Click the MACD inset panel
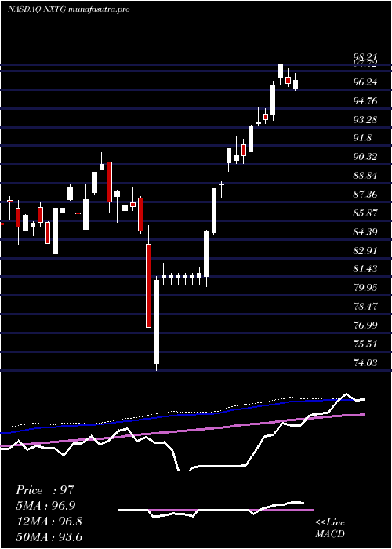Image resolution: width=392 pixels, height=549 pixels. click(216, 510)
